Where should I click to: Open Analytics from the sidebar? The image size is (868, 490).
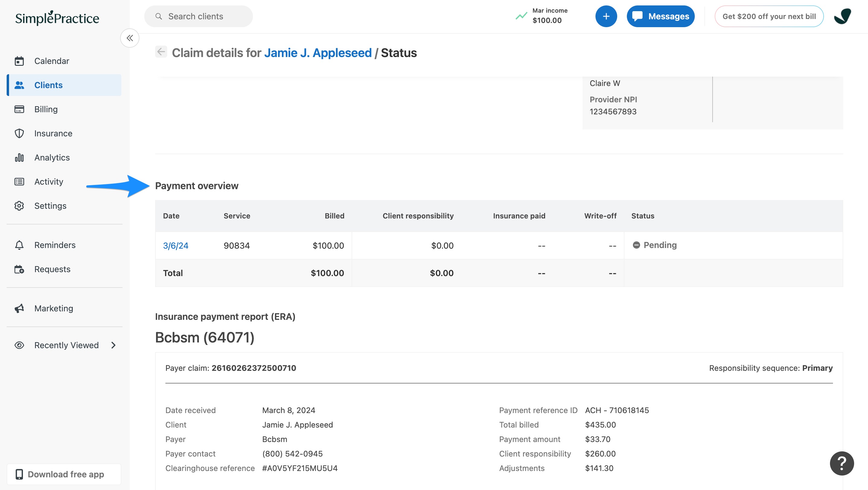64,157
